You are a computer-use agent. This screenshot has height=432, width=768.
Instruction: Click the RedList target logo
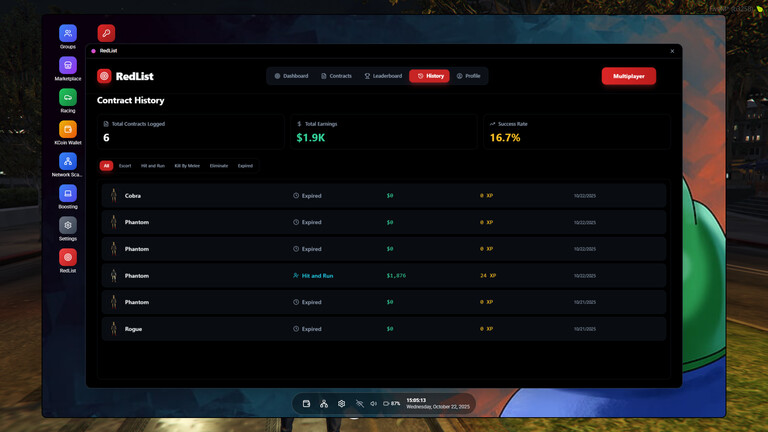(104, 76)
